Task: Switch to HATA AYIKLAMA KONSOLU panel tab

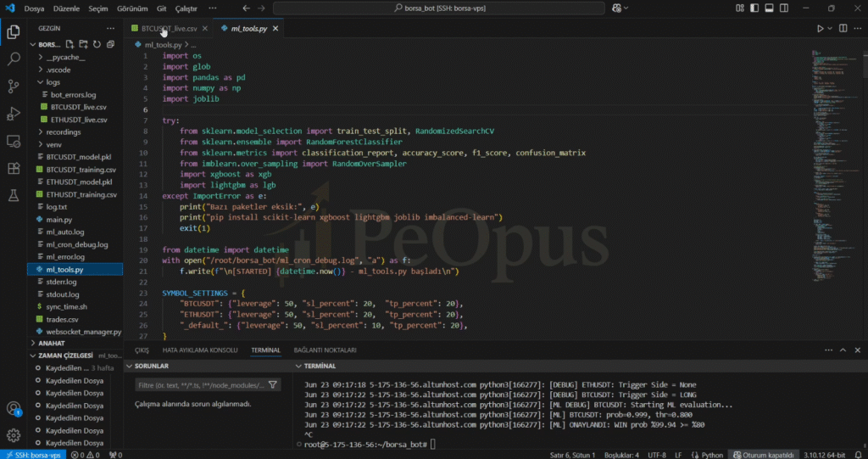Action: (199, 350)
